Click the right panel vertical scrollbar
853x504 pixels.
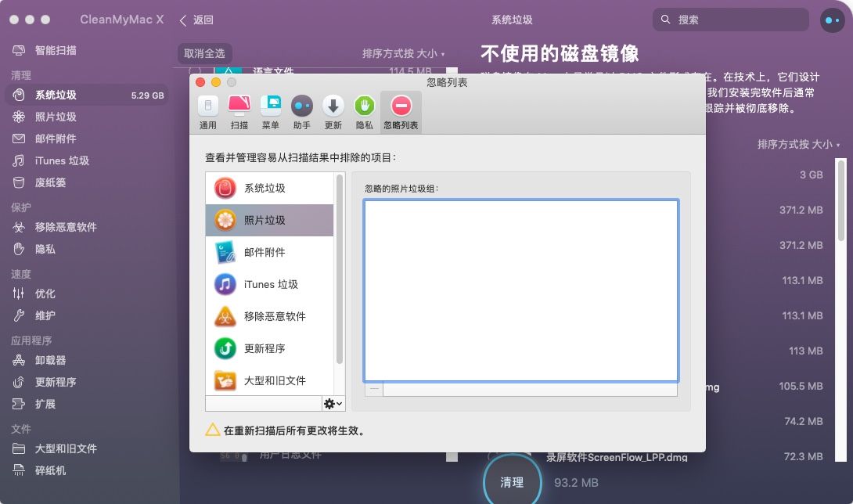[x=841, y=200]
